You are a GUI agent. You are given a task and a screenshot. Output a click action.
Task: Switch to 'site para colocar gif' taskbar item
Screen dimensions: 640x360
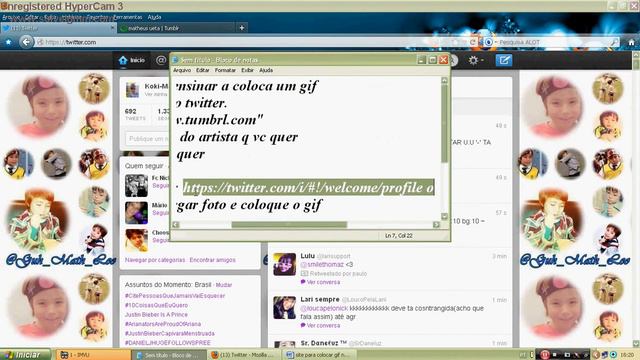[320, 355]
